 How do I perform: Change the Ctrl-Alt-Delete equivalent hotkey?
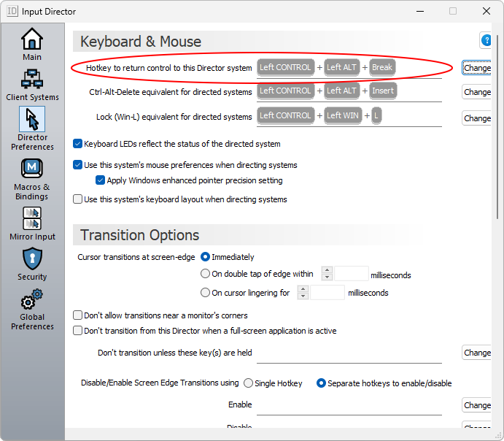[477, 92]
